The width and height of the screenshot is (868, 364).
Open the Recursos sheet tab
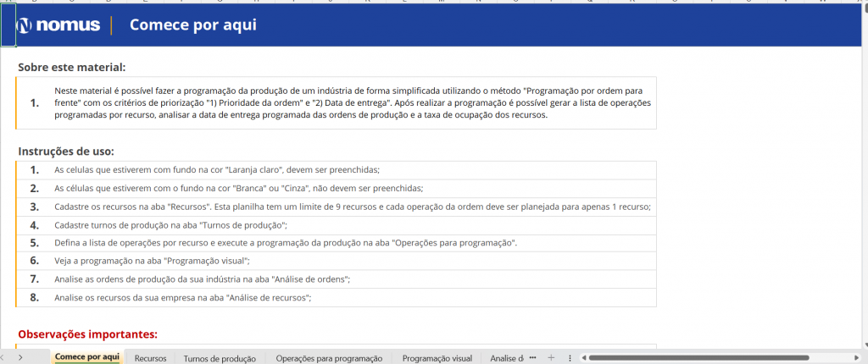(x=150, y=358)
